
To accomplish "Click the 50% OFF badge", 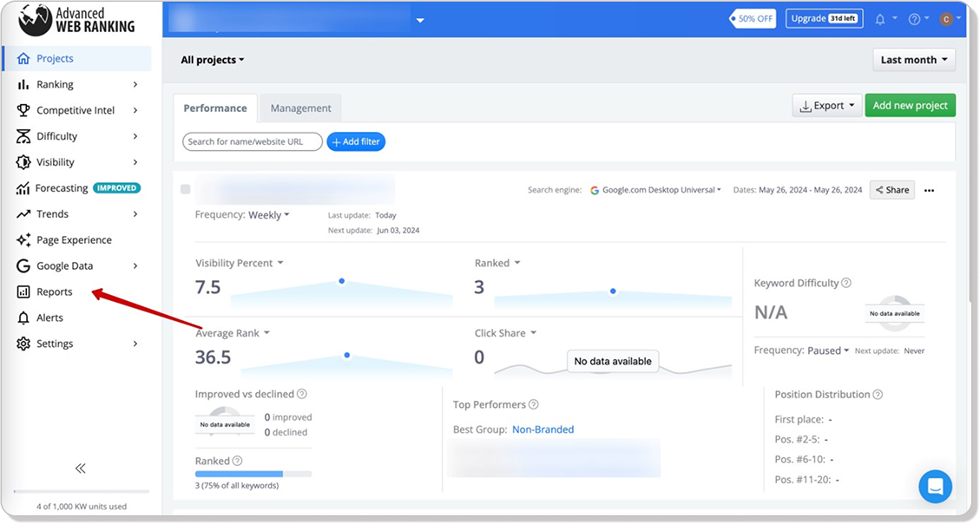I will pyautogui.click(x=753, y=19).
